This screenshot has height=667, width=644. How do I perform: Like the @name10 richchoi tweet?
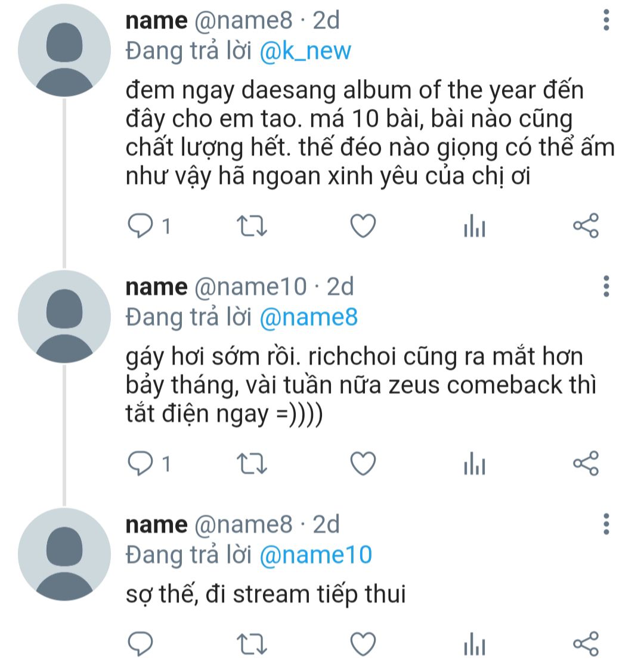point(363,463)
